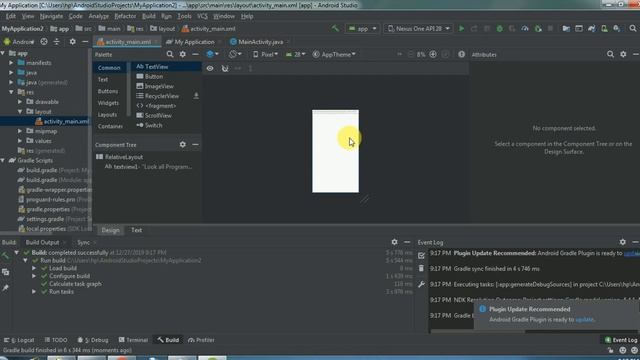Click the pin tab icon in the Build panel

tap(5, 288)
